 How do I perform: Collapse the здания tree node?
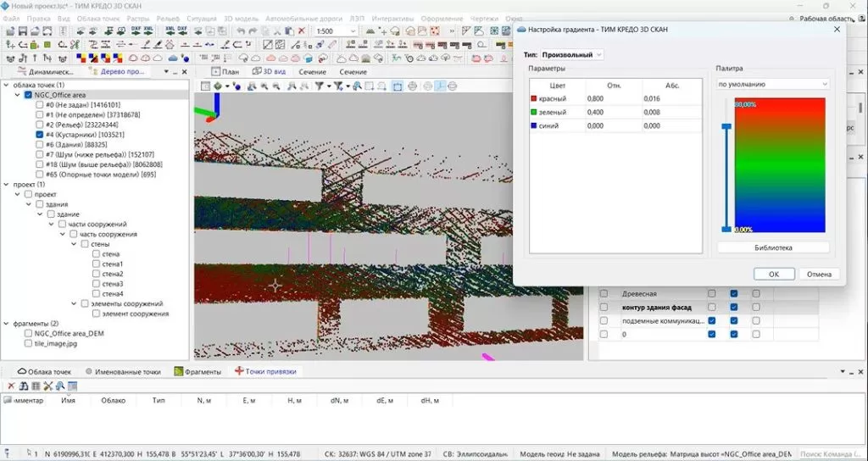[x=29, y=204]
